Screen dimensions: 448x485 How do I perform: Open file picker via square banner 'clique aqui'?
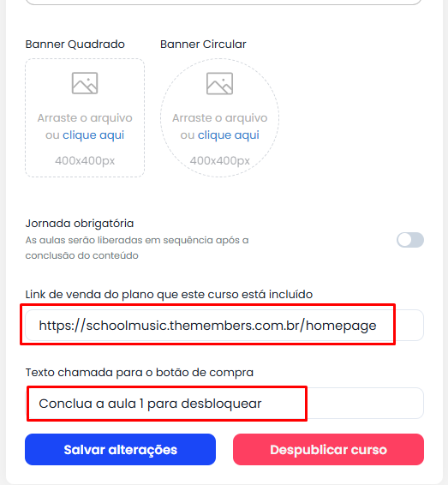93,135
